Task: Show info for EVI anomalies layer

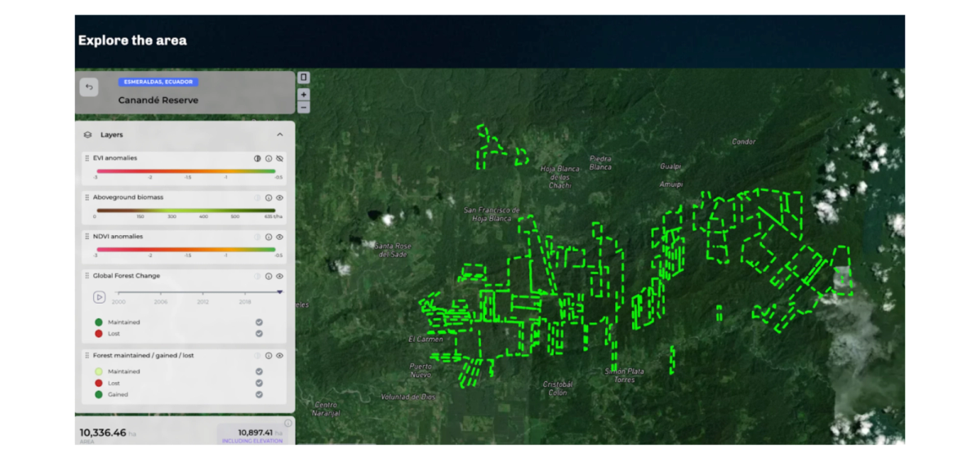Action: coord(269,158)
